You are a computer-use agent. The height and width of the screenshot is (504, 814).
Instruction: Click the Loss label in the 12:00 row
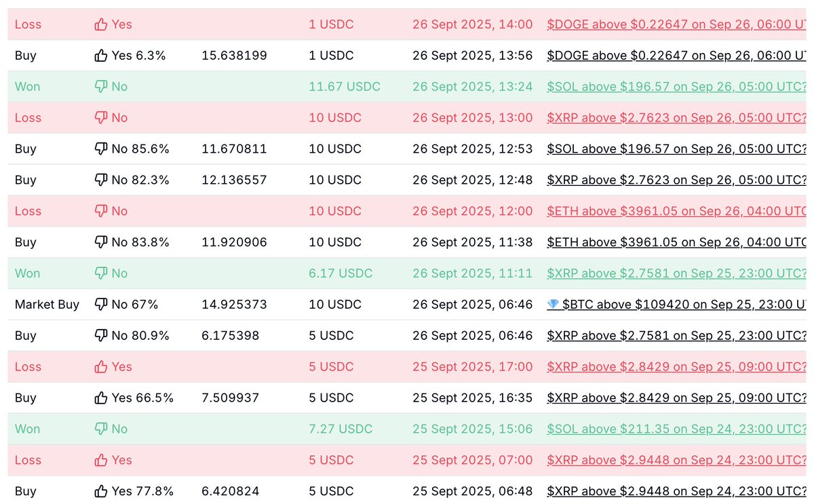28,212
